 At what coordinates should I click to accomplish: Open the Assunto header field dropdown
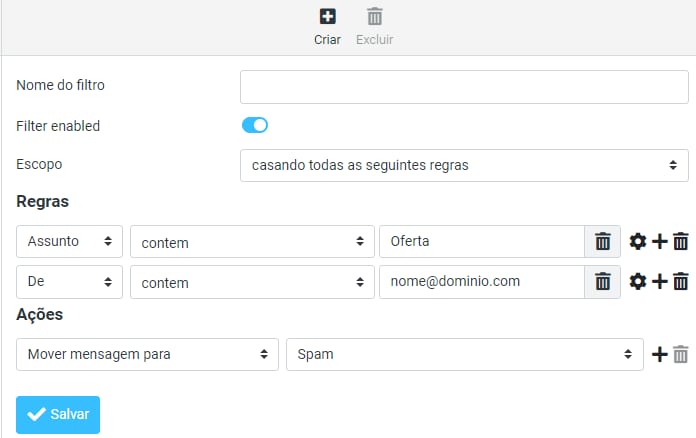pyautogui.click(x=70, y=241)
